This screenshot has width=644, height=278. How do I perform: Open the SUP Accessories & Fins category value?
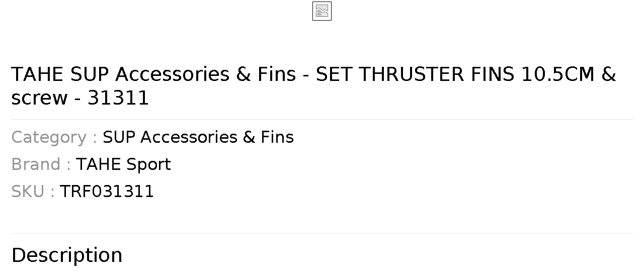(x=198, y=137)
